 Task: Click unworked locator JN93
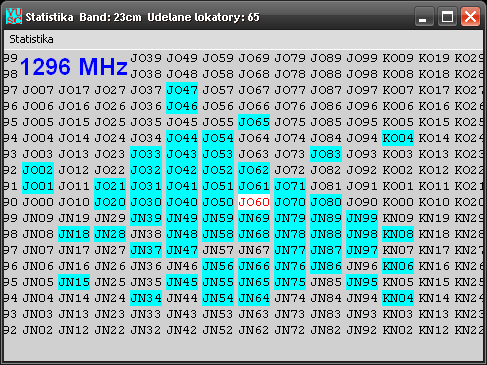click(x=362, y=314)
